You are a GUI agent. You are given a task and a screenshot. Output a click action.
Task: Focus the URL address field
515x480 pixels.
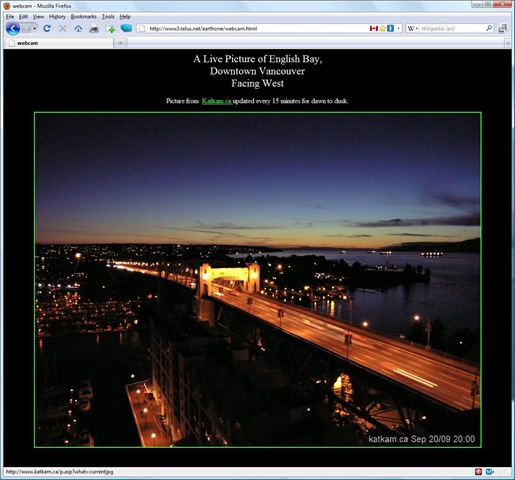tap(258, 29)
